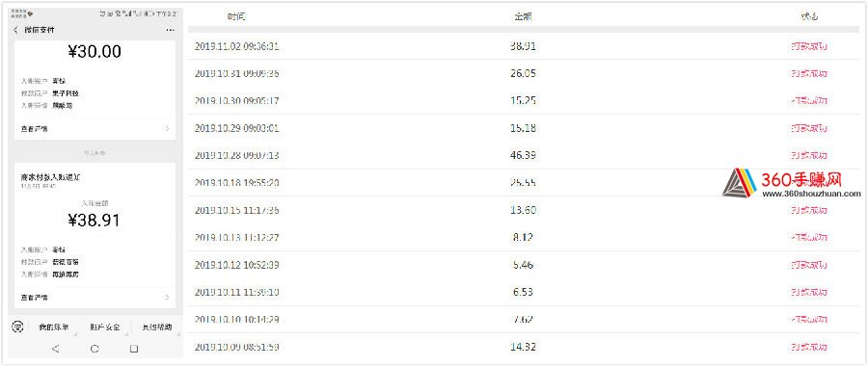Click the 时间 column header

[236, 16]
